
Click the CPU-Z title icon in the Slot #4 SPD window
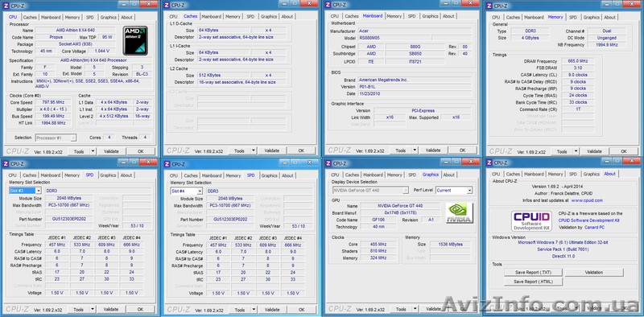pos(167,164)
